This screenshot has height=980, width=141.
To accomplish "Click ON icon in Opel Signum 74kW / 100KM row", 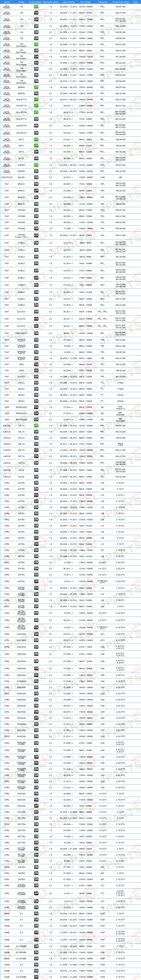I will [x=36, y=806].
